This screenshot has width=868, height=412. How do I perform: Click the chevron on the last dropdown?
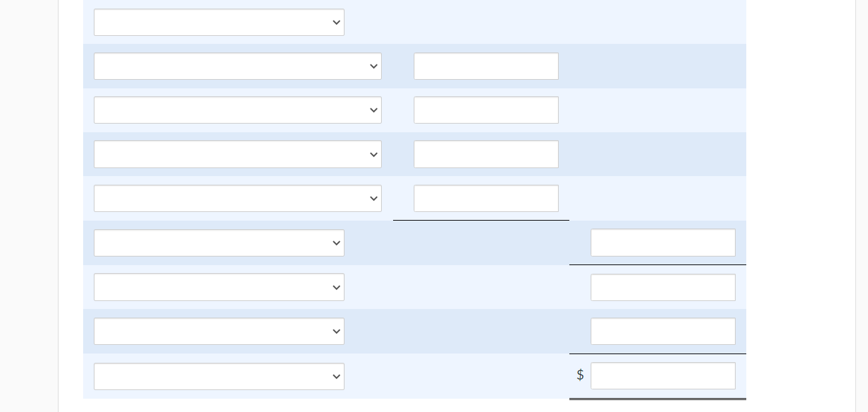click(x=336, y=376)
